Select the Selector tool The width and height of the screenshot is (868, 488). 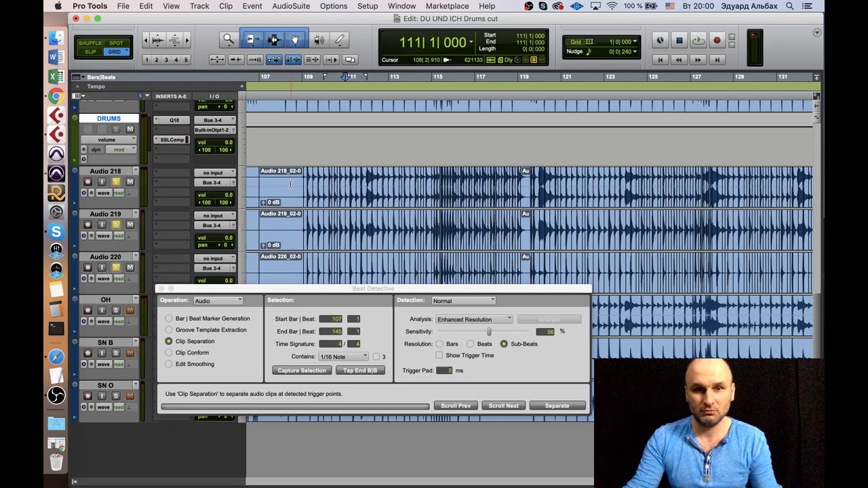pos(274,40)
